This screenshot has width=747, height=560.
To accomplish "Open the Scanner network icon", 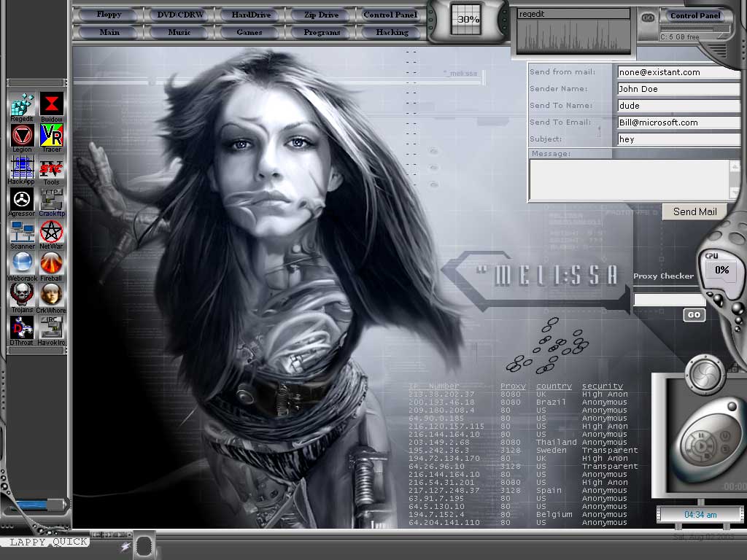I will coord(22,233).
